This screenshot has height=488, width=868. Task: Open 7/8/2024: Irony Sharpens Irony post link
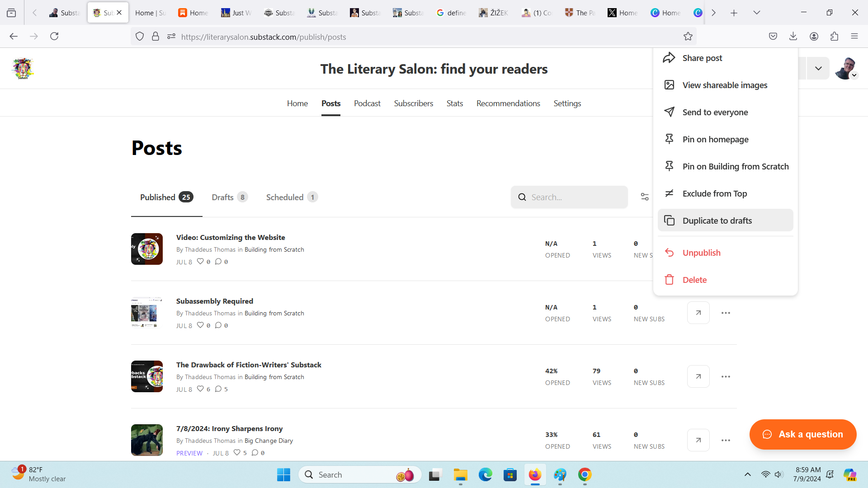229,428
